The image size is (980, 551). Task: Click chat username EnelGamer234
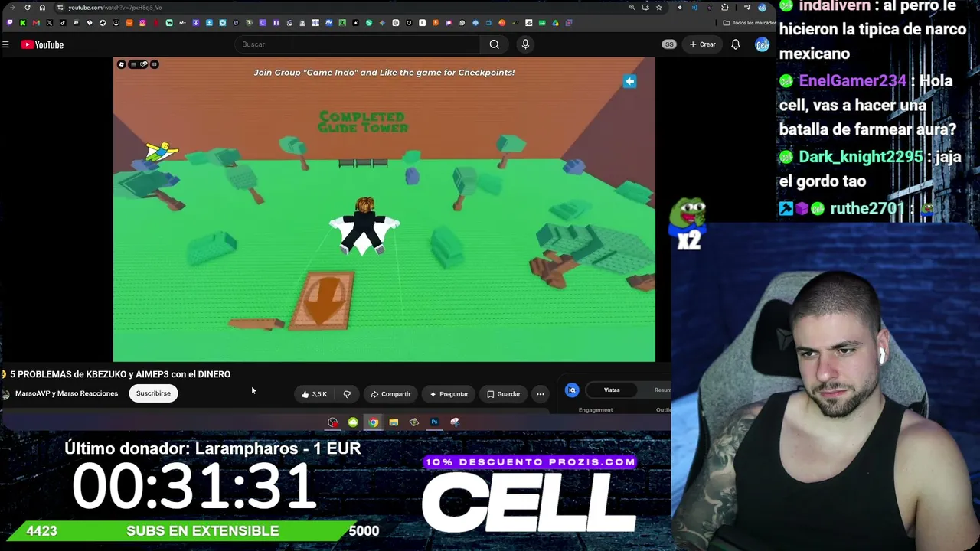(x=852, y=81)
